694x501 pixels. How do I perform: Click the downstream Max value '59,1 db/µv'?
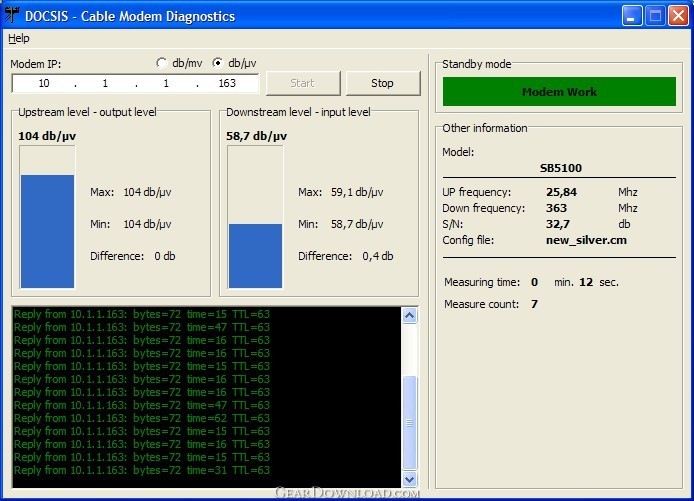(357, 193)
